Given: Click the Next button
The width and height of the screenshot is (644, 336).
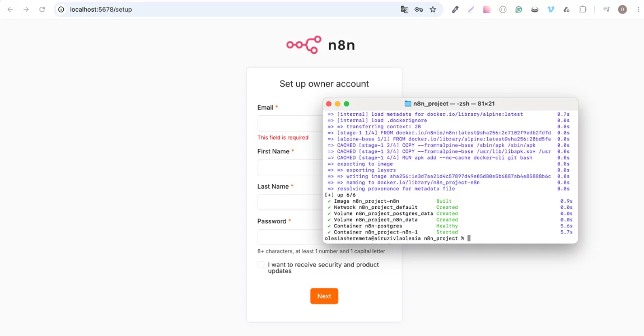Looking at the screenshot, I should coord(324,296).
